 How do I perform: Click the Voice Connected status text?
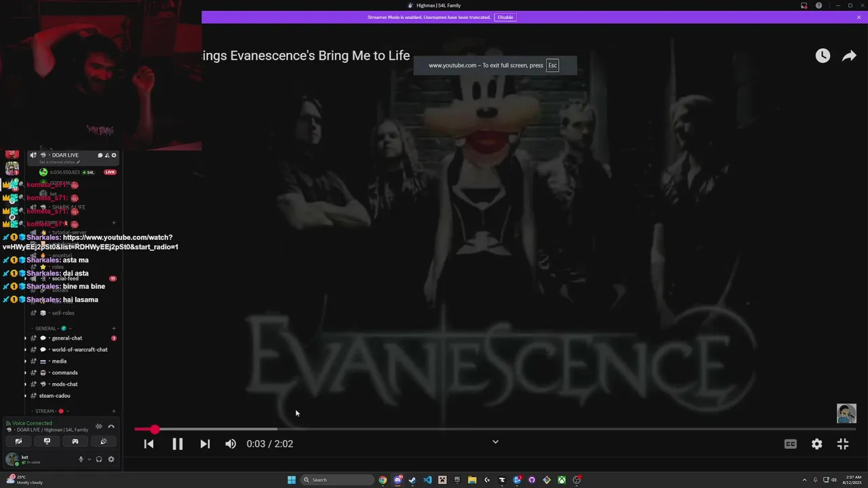[x=32, y=423]
